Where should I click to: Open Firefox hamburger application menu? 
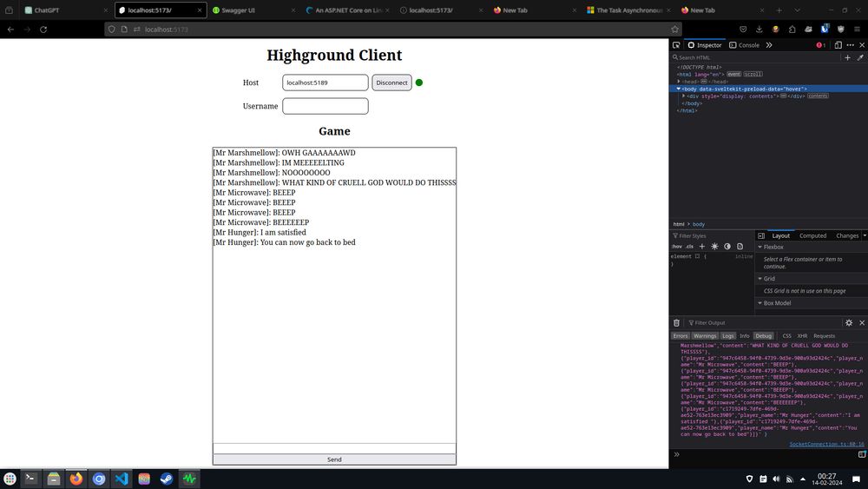click(857, 30)
